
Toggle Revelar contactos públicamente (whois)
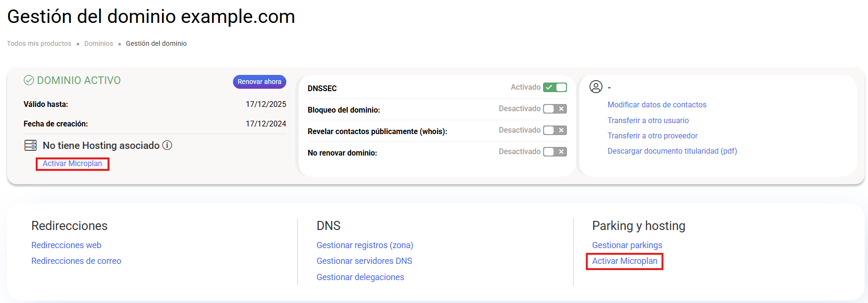coord(555,130)
